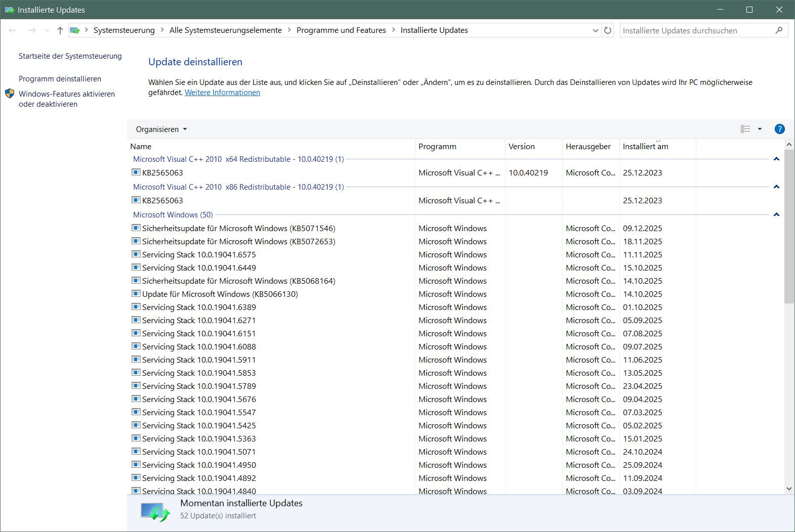Click the icon of Servicing Stack 10.0.19041.6088
Image resolution: width=795 pixels, height=532 pixels.
(136, 346)
